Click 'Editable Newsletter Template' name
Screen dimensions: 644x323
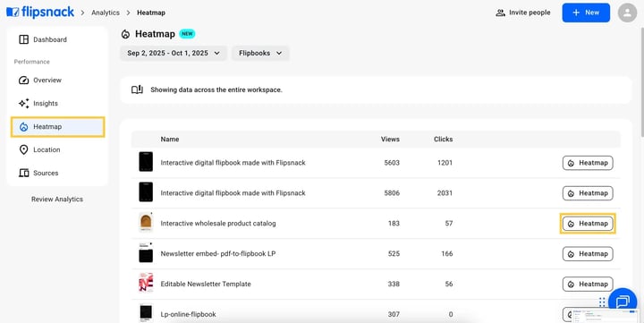[x=206, y=284]
